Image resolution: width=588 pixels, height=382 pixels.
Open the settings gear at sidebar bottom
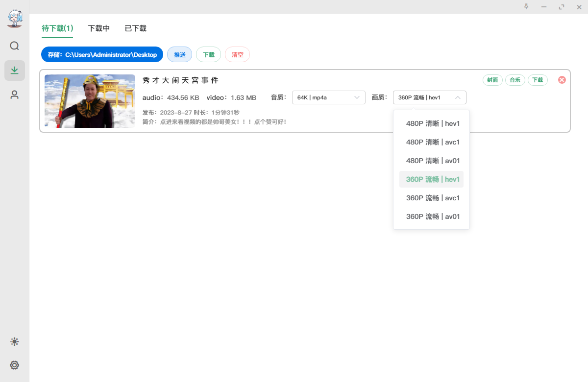tap(14, 365)
